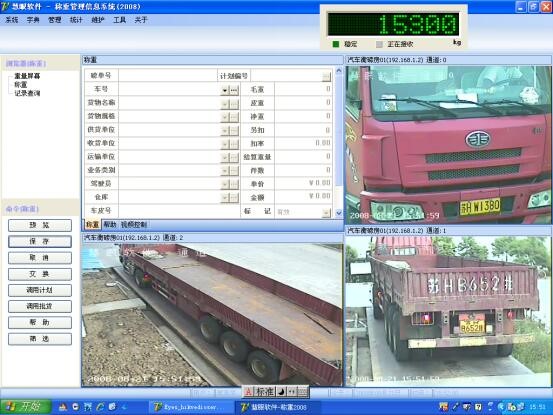
Task: Click the 保存 button
Action: pyautogui.click(x=40, y=242)
